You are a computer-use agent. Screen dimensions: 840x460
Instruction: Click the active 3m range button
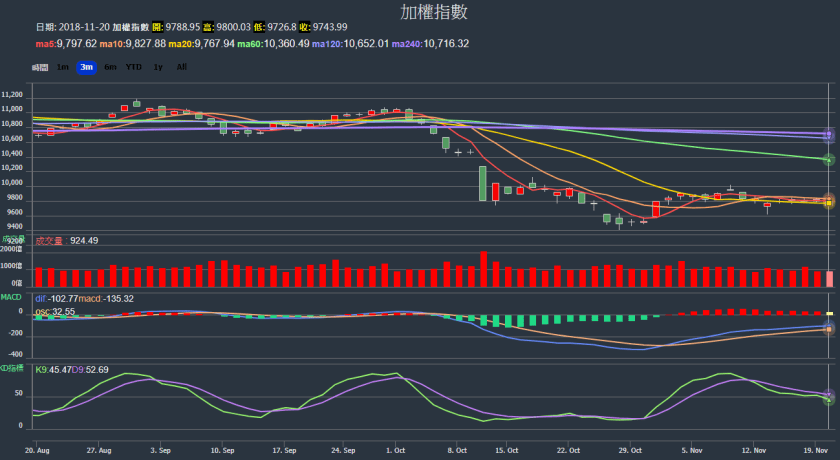(87, 67)
